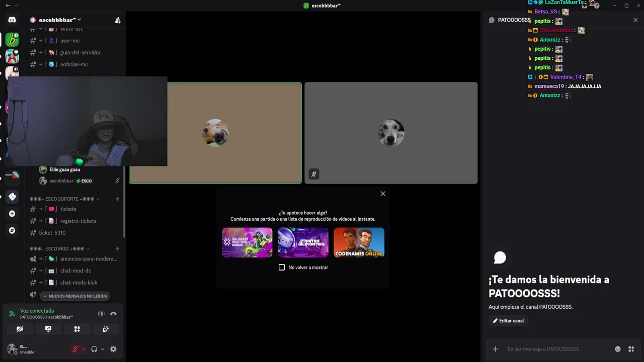Open the white and red server icon

12,174
